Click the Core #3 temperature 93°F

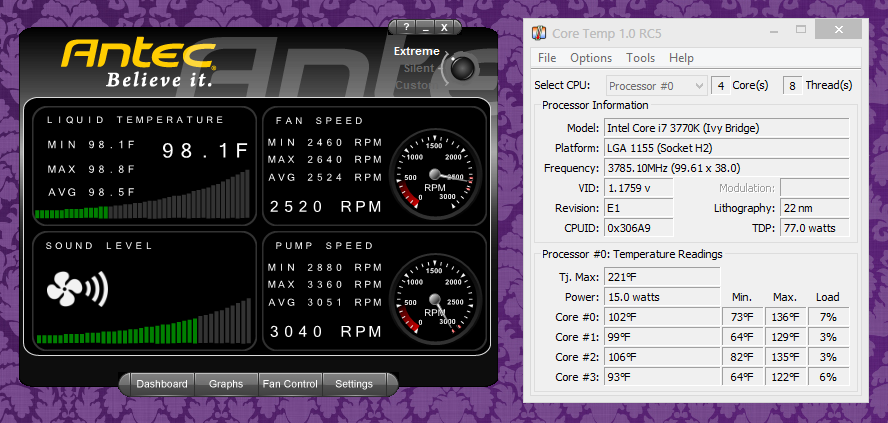click(x=662, y=377)
